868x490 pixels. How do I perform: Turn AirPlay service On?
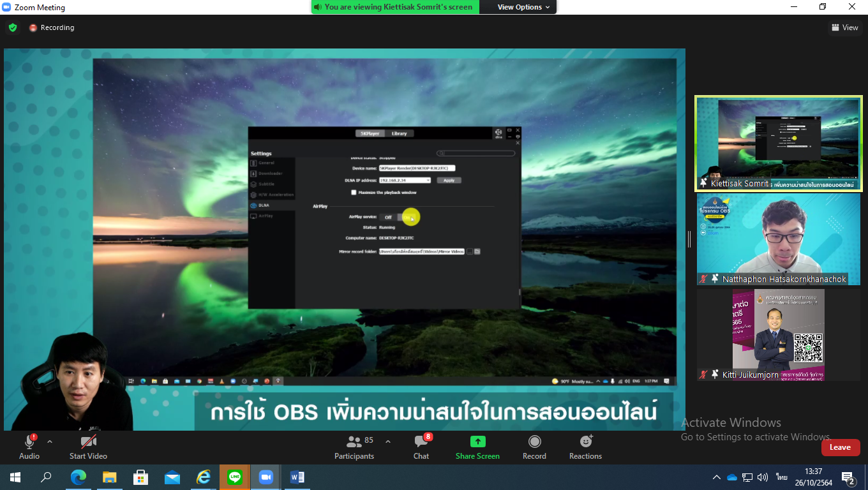[406, 218]
